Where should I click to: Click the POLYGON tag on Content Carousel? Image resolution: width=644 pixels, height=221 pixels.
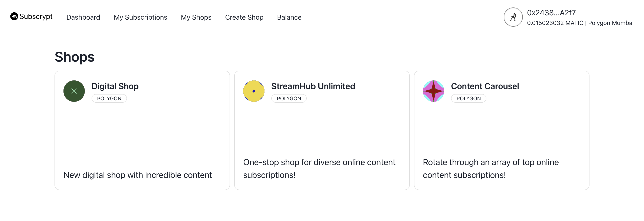click(469, 98)
